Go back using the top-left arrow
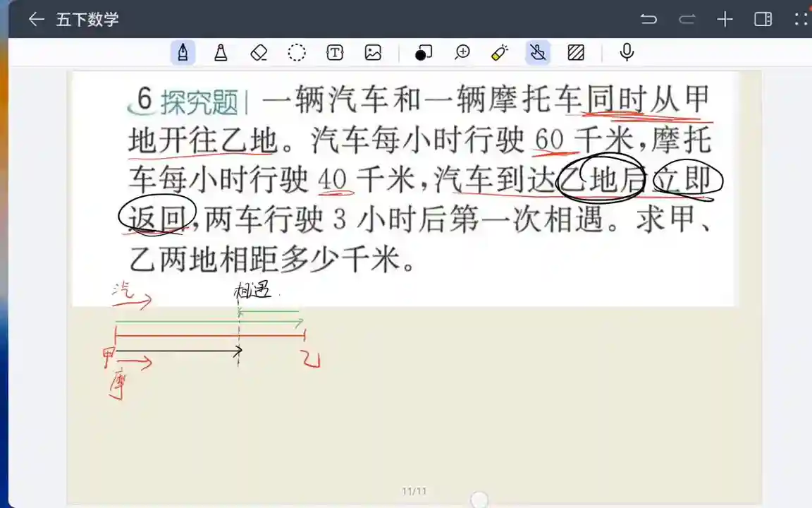The width and height of the screenshot is (812, 508). click(36, 19)
